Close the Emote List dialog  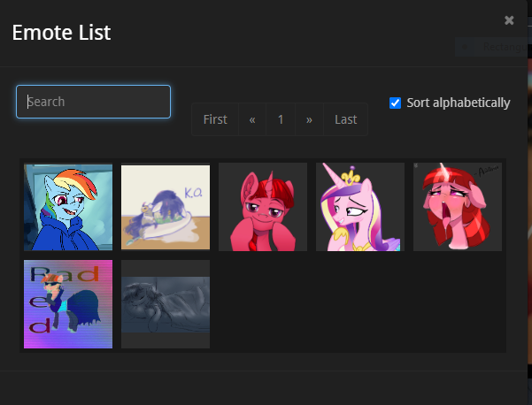509,20
